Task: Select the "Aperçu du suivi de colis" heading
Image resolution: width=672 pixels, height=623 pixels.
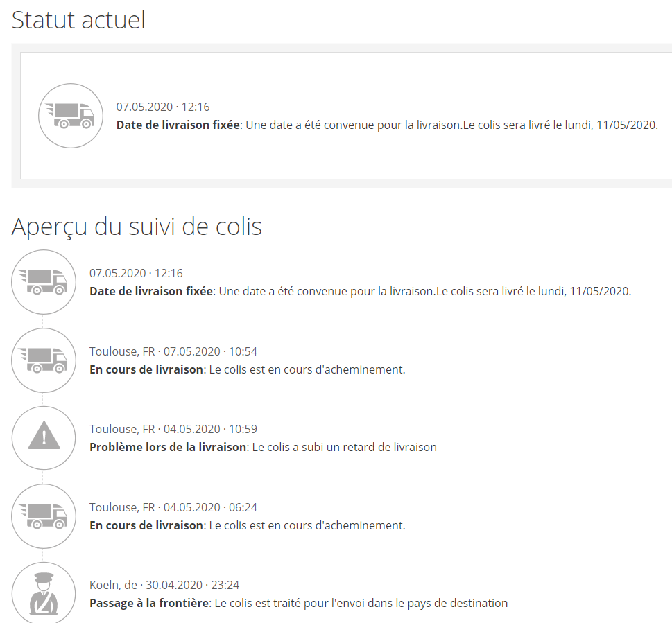Action: 137,226
